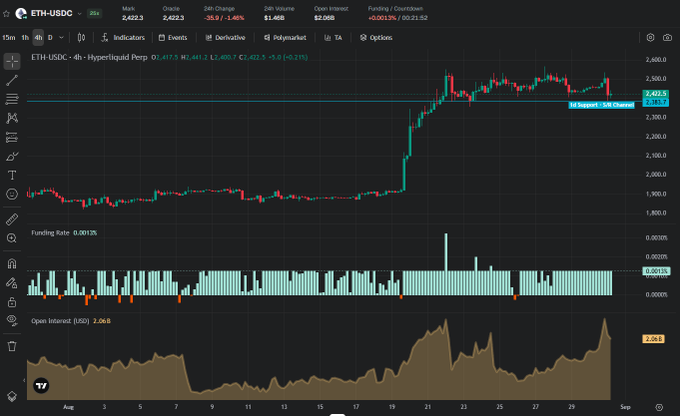The image size is (680, 416).
Task: Favorite ETH-USDC with the star icon
Action: pos(6,13)
